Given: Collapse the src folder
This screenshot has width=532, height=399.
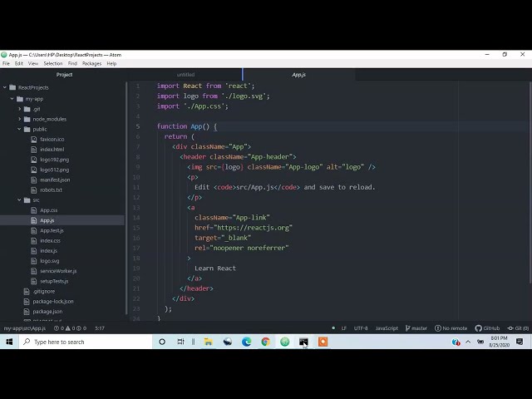Looking at the screenshot, I should 20,200.
